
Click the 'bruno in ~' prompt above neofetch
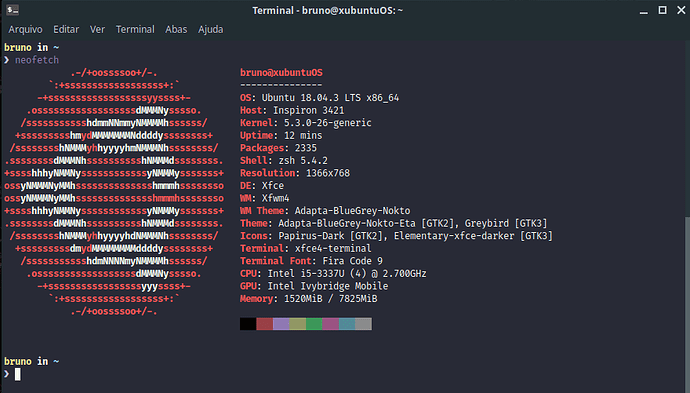pos(32,47)
